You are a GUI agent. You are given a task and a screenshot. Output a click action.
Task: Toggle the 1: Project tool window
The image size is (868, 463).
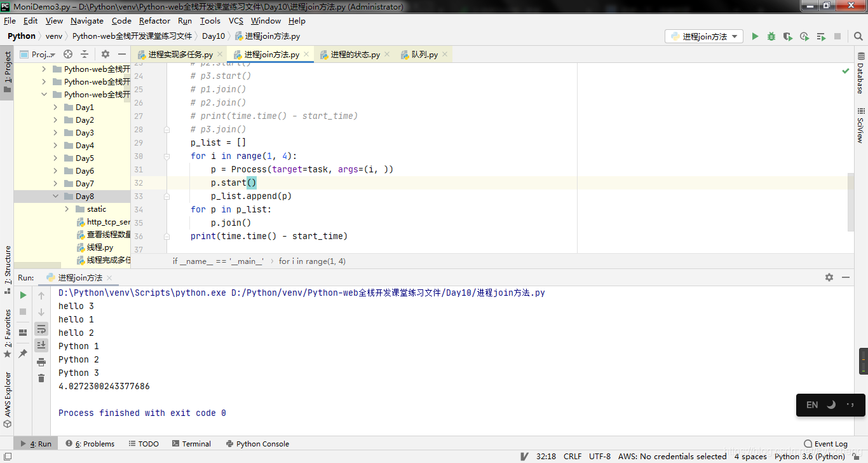[x=7, y=72]
